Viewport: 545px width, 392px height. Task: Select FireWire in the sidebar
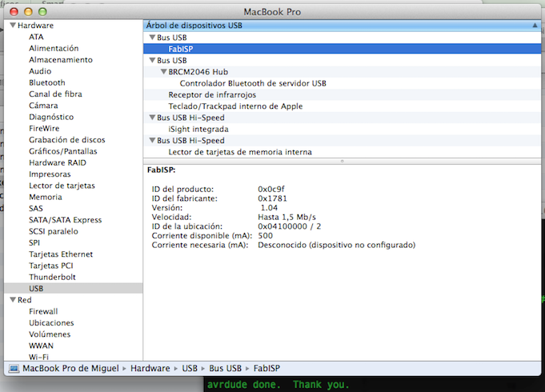tap(44, 129)
